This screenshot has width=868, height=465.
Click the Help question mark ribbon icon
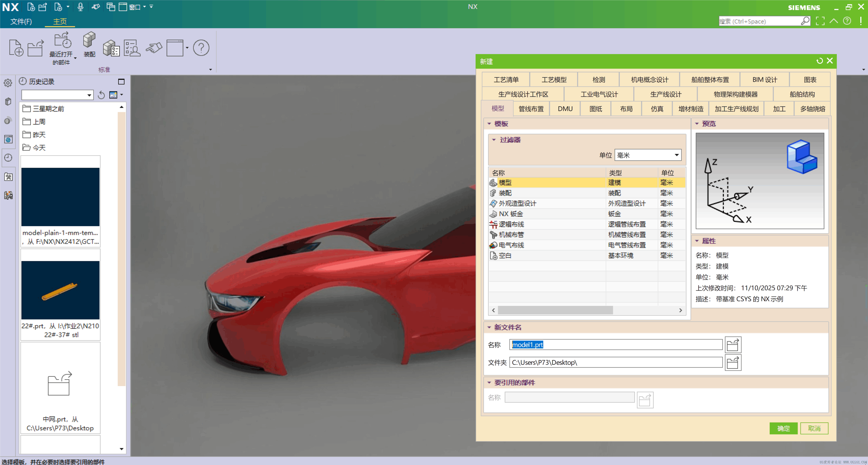point(201,48)
